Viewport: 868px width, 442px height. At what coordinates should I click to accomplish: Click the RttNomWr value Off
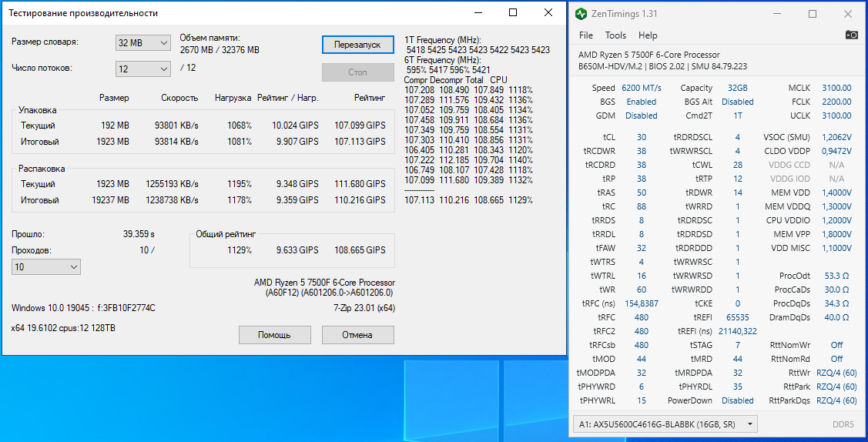(x=836, y=345)
